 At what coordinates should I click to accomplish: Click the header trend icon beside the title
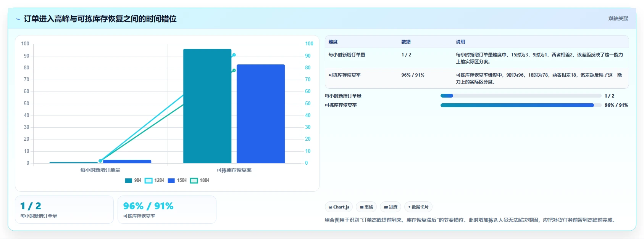coord(18,19)
